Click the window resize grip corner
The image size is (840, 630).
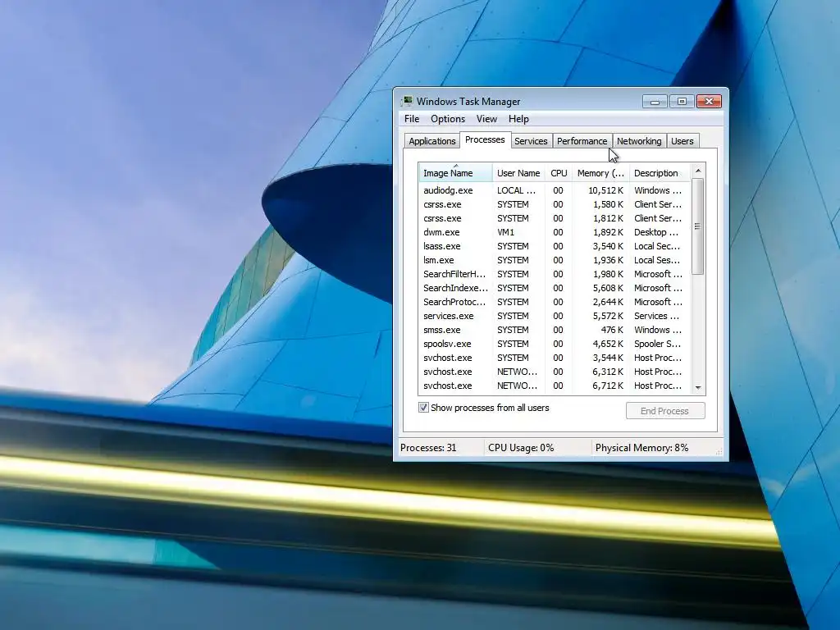(x=719, y=452)
